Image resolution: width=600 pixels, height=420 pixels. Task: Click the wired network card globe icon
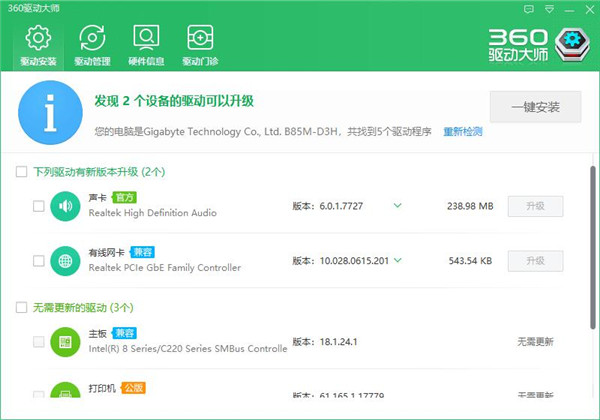click(65, 261)
